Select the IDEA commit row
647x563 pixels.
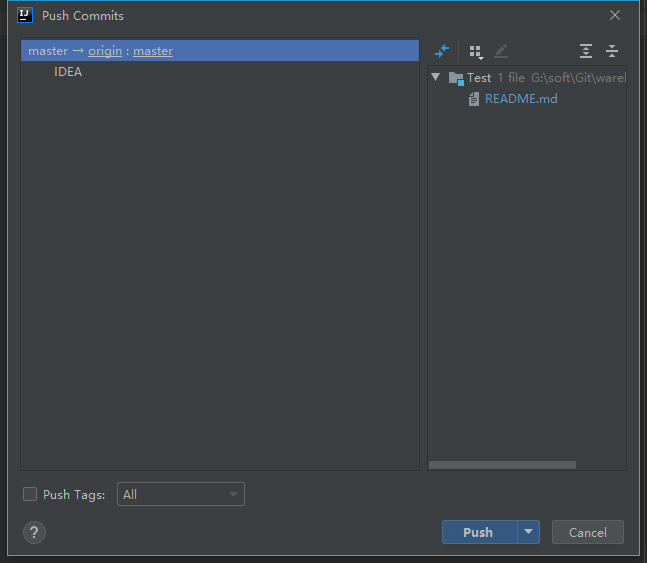(220, 72)
